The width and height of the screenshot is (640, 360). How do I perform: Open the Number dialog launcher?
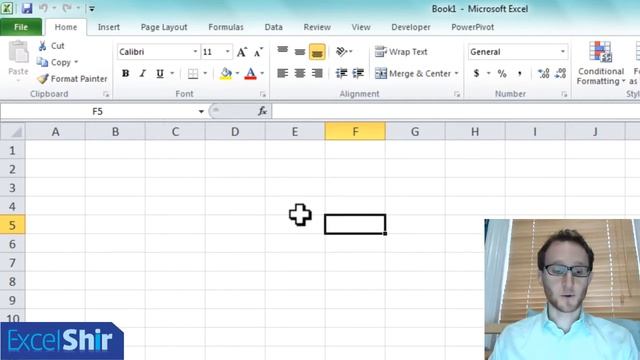(564, 94)
